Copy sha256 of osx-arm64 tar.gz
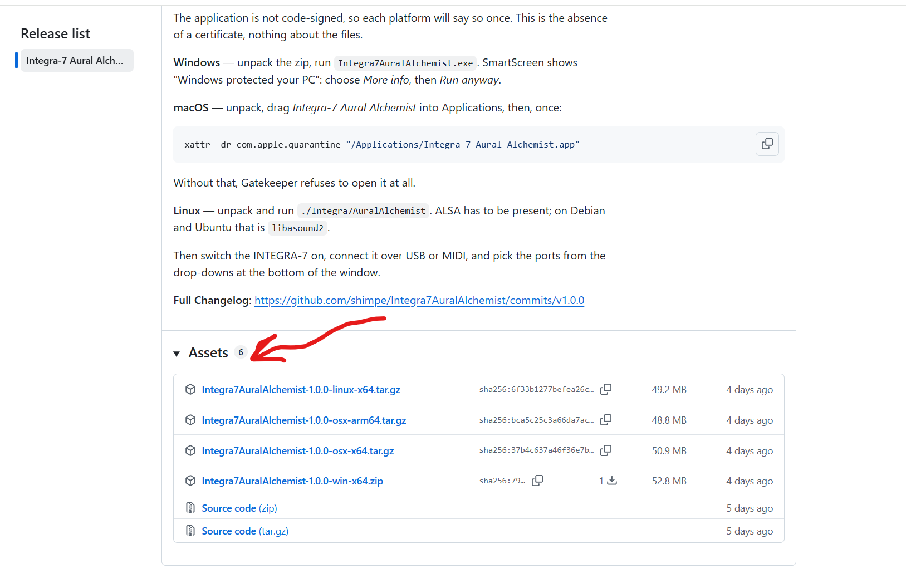906x588 pixels. (606, 420)
